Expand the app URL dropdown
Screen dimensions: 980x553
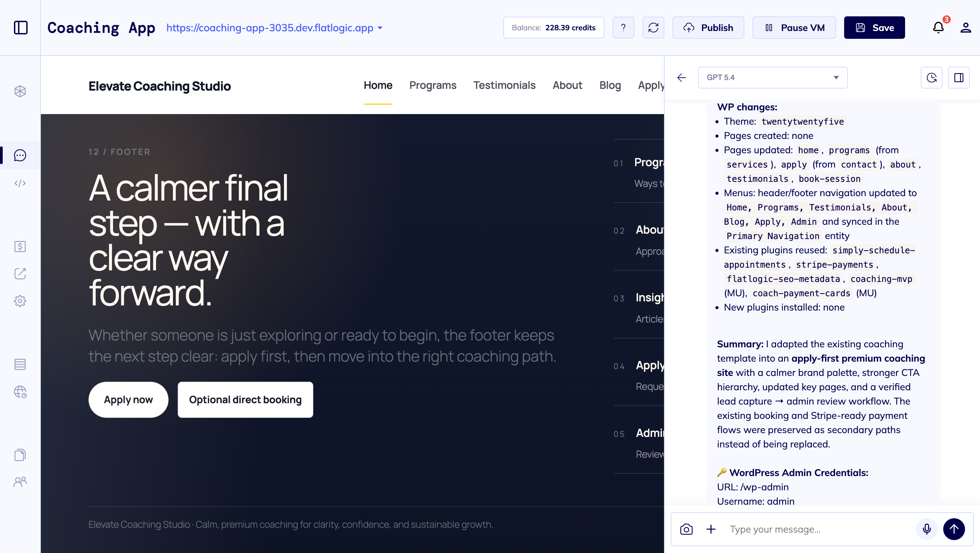[379, 28]
